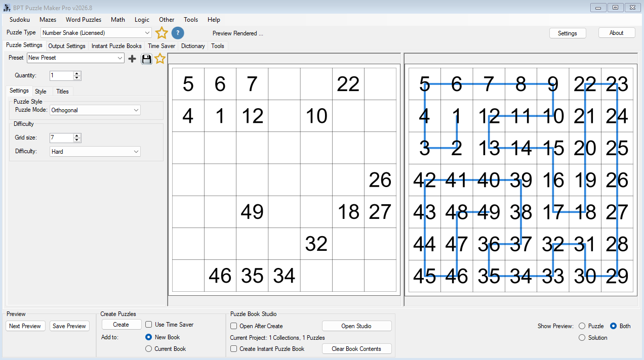Click the gold star next to preset save
The image size is (644, 360).
point(160,59)
